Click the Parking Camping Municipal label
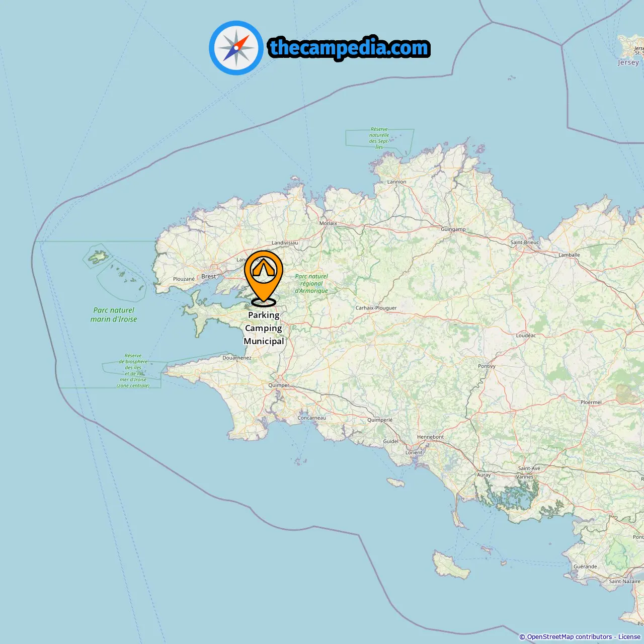Image resolution: width=644 pixels, height=644 pixels. pyautogui.click(x=264, y=328)
